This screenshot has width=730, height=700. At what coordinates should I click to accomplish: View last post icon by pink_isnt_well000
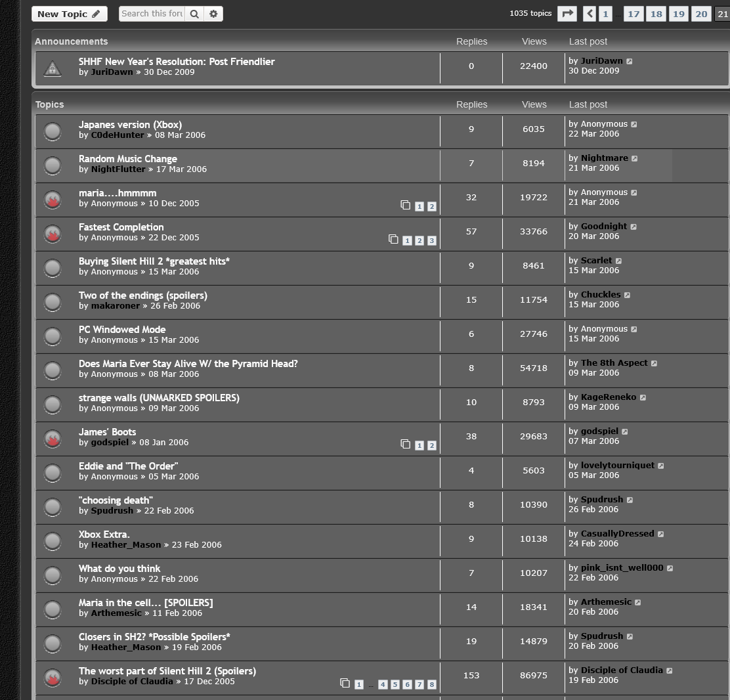[670, 568]
